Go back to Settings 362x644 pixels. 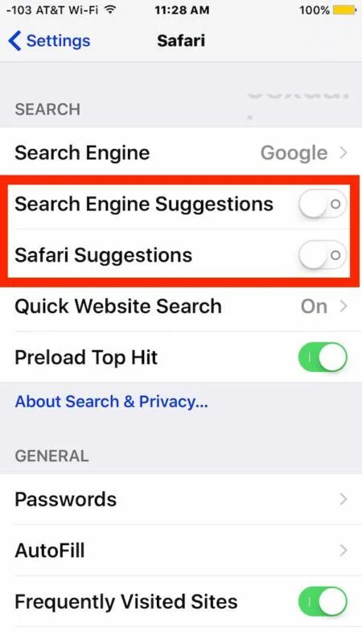49,41
